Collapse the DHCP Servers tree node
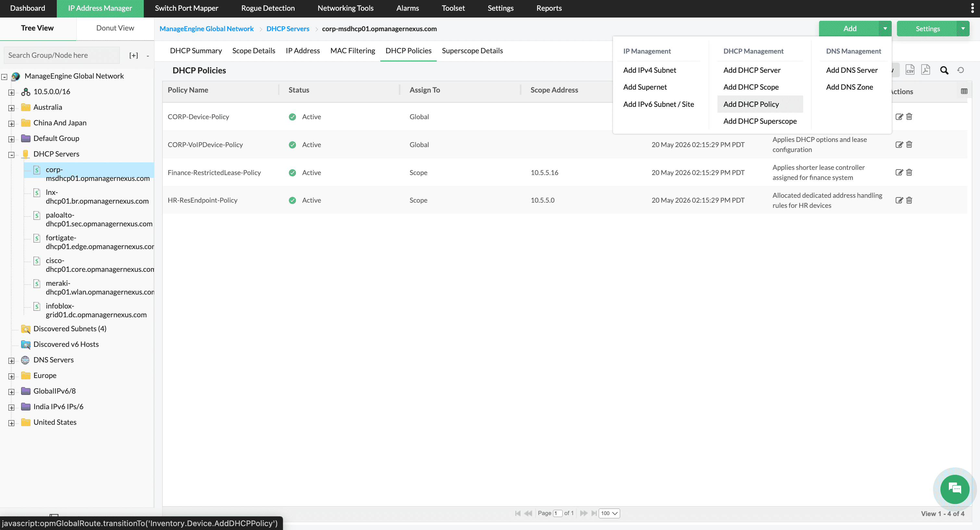This screenshot has height=530, width=980. (x=11, y=155)
